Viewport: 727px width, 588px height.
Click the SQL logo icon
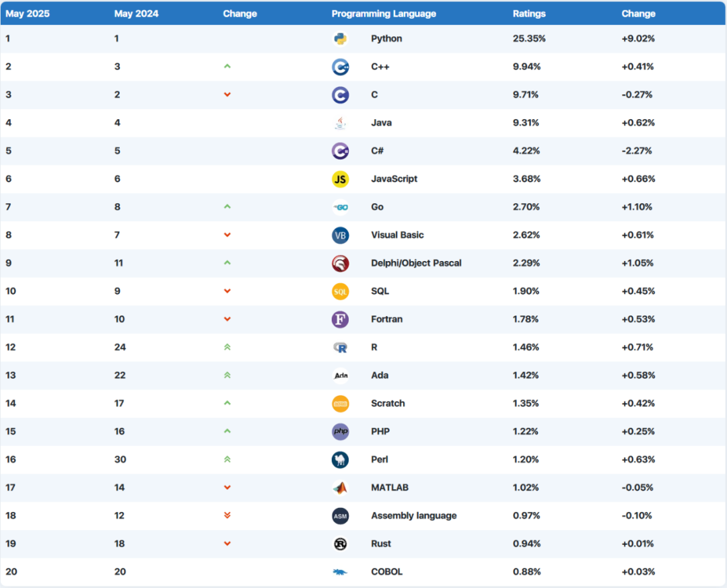pos(340,291)
